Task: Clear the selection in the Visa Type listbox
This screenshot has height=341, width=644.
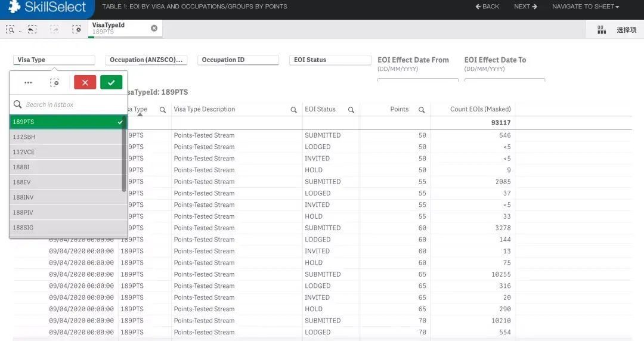Action: point(54,82)
